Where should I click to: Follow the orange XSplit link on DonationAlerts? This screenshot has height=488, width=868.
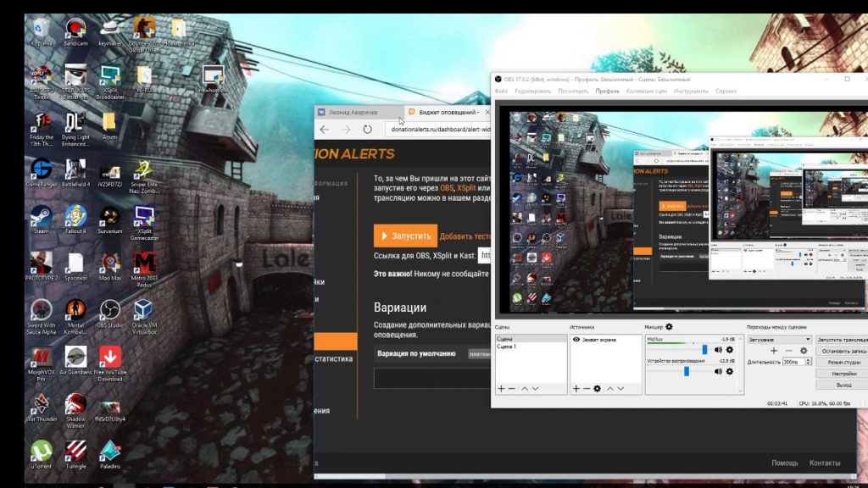tap(466, 188)
